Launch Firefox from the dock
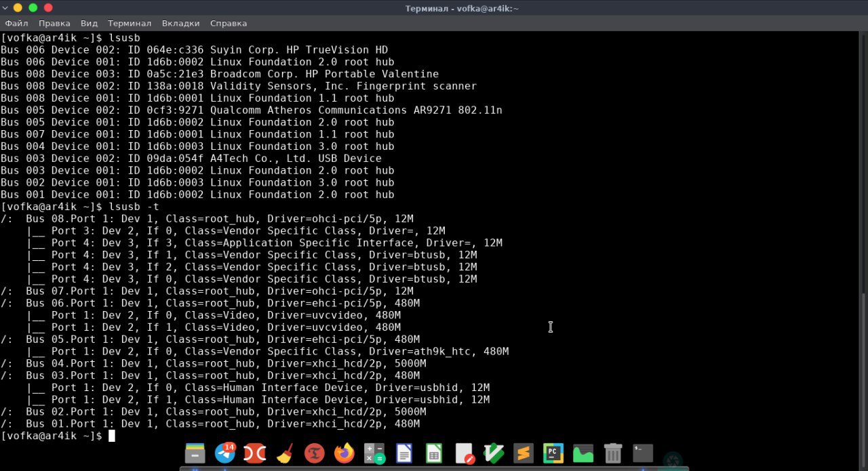 344,453
